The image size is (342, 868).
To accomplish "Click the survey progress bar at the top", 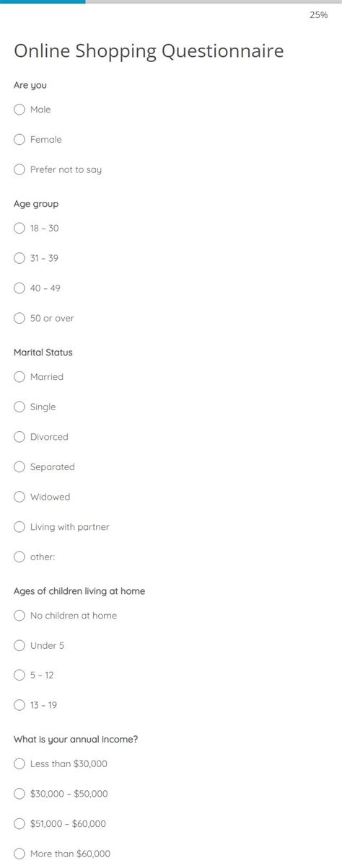I will click(171, 2).
